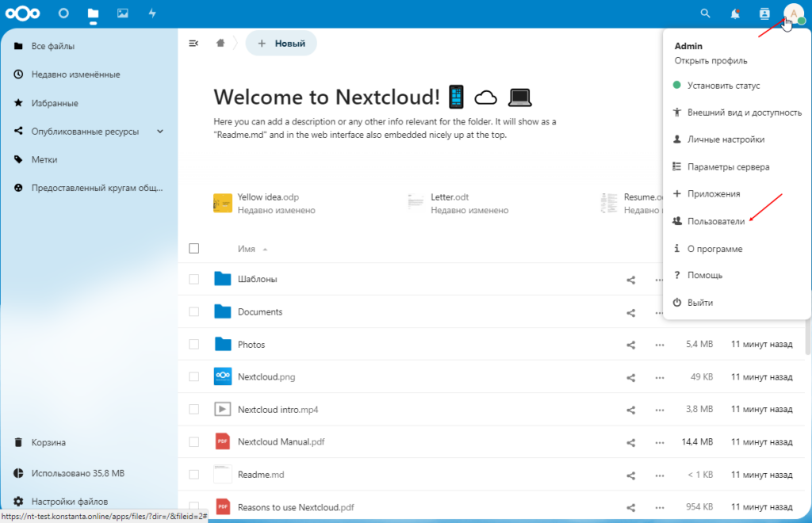
Task: Open more actions for Nextcloud intro.mp4
Action: click(x=659, y=410)
